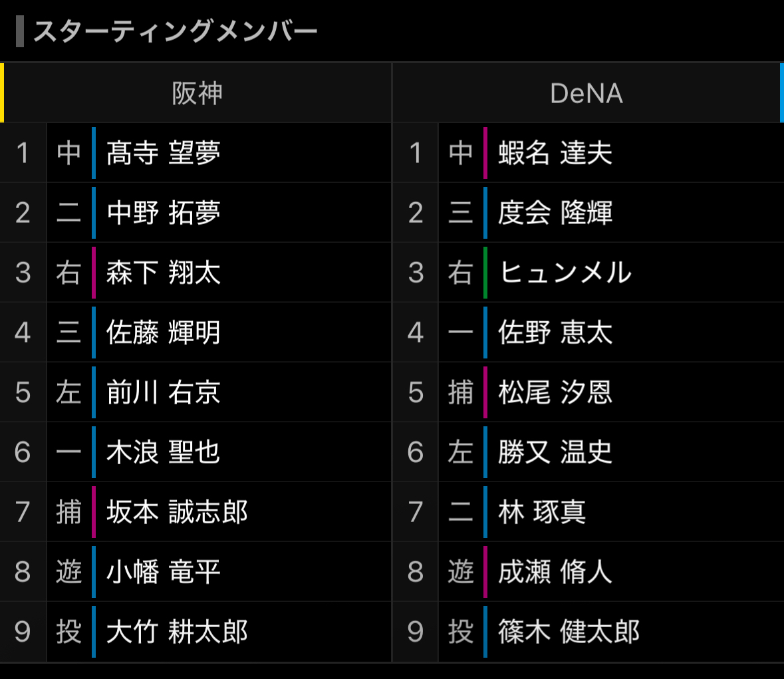Image resolution: width=784 pixels, height=679 pixels.
Task: Select the DeNA team header
Action: (x=587, y=93)
